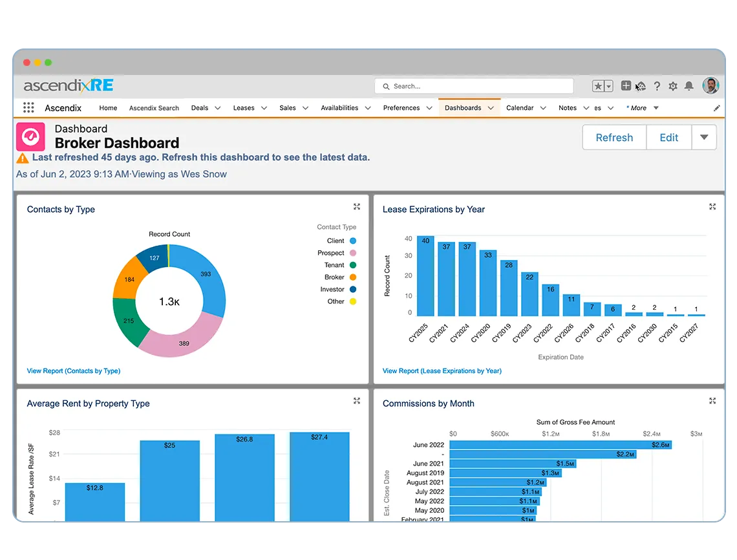
Task: Open View Report (Contacts by Type) link
Action: [x=73, y=371]
